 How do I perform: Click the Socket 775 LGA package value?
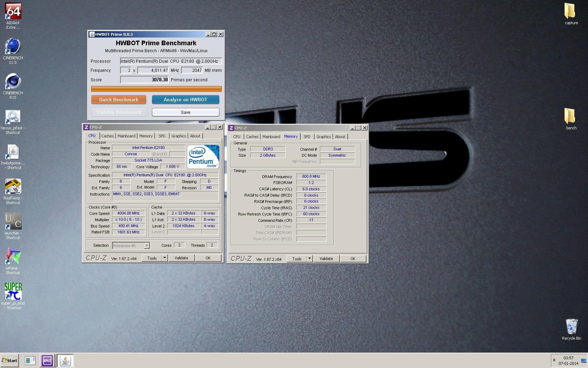tap(148, 160)
